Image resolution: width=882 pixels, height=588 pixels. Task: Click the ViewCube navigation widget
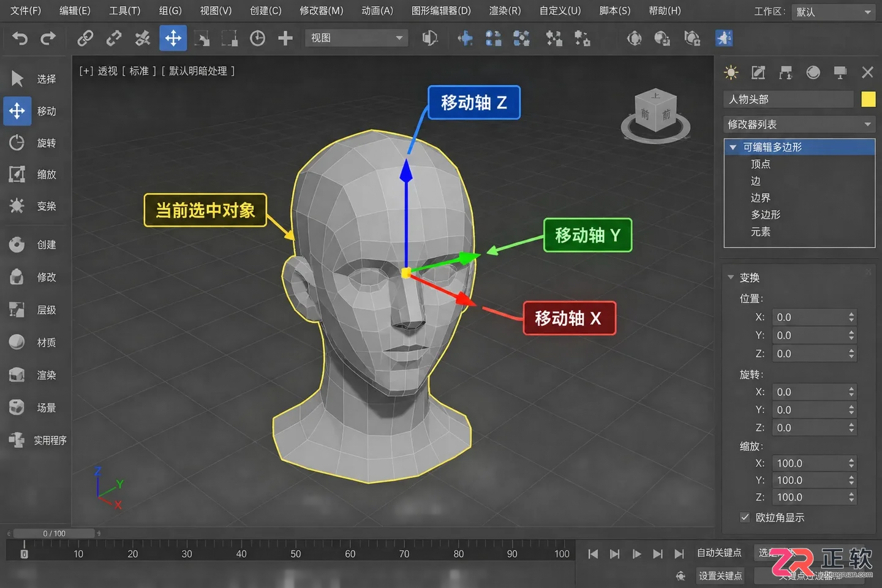[655, 115]
